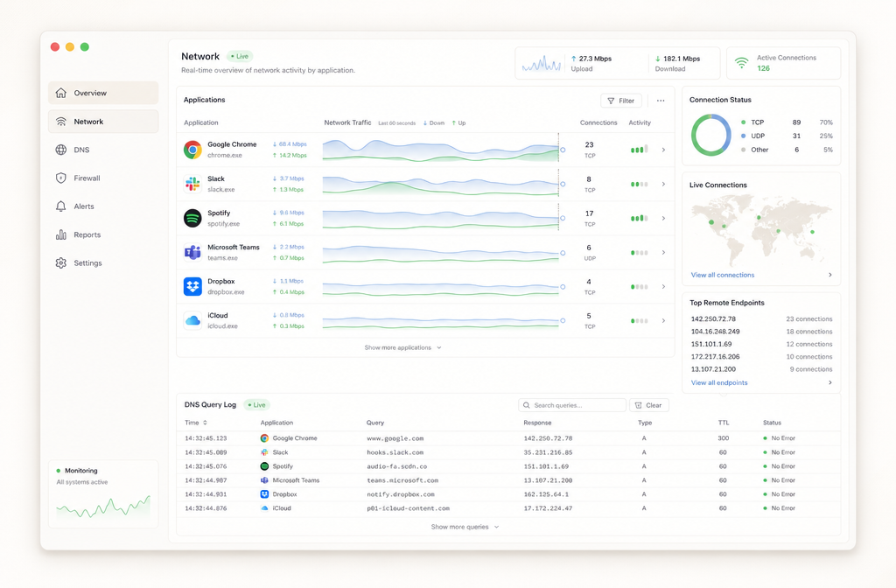Expand the Spotify row chevron

pos(663,218)
